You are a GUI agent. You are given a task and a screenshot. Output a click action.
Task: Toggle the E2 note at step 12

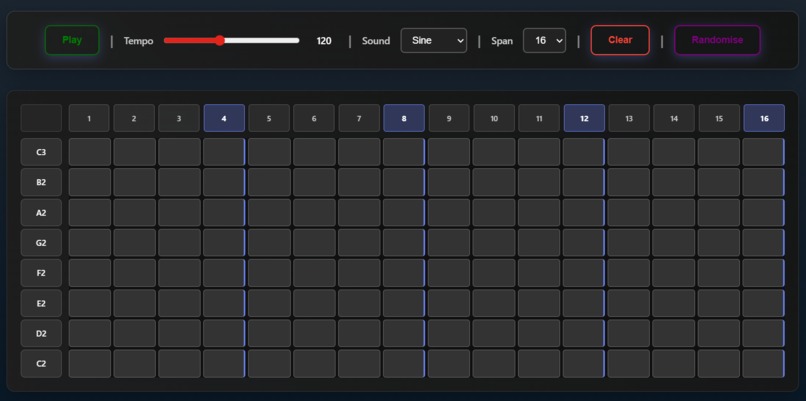(x=584, y=303)
